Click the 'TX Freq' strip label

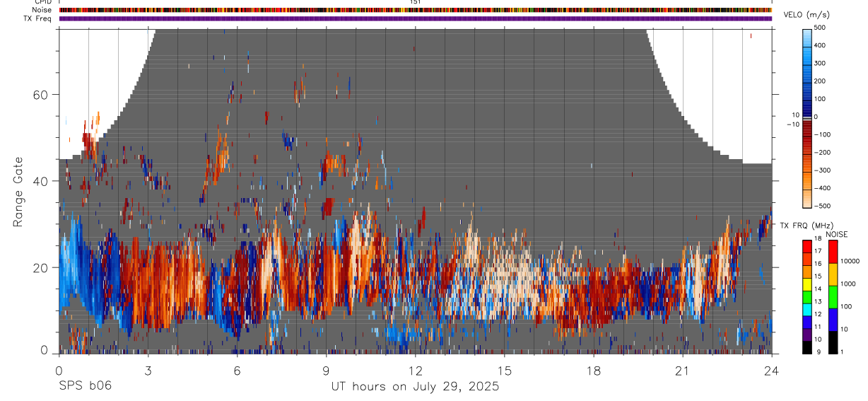38,18
